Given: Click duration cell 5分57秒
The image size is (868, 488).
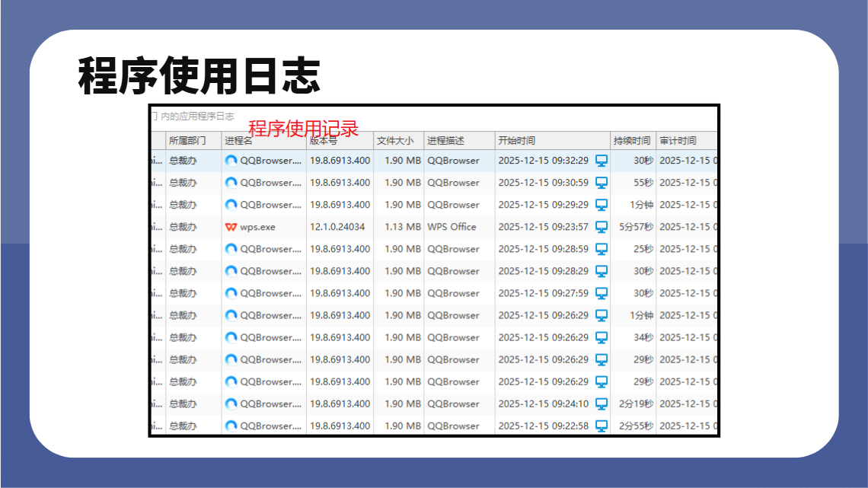Looking at the screenshot, I should [x=636, y=227].
